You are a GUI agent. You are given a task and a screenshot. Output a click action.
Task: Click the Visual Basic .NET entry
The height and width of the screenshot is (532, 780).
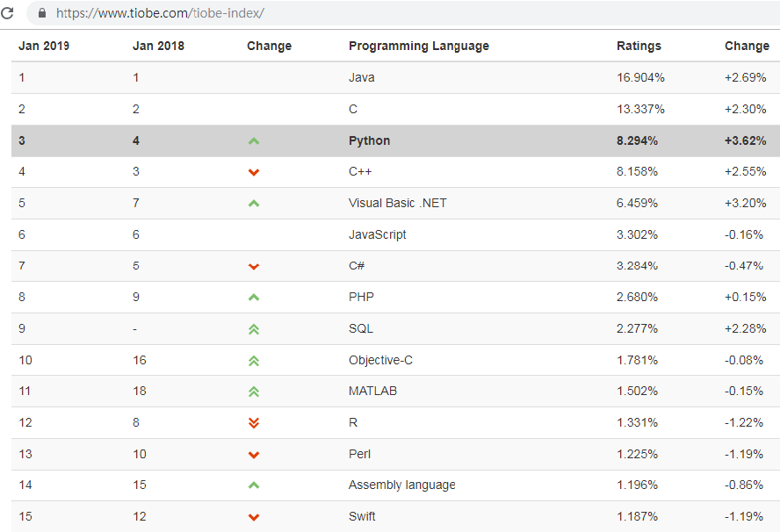tap(397, 203)
